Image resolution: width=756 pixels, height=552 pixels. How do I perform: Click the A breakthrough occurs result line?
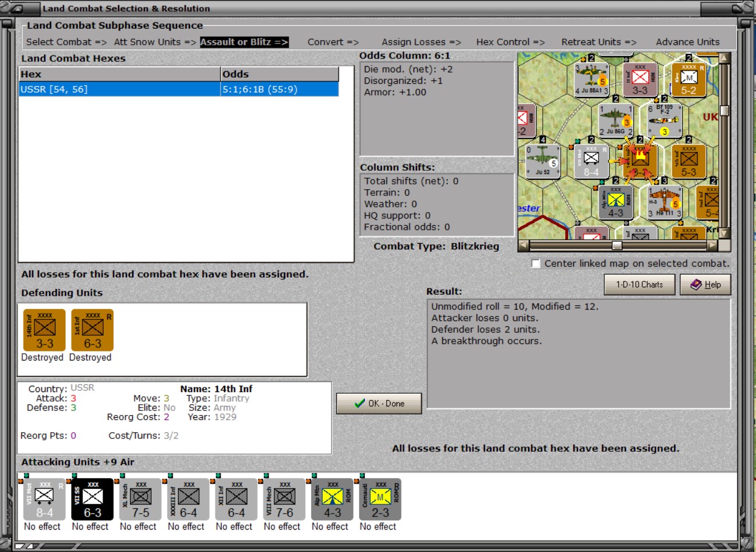click(486, 341)
